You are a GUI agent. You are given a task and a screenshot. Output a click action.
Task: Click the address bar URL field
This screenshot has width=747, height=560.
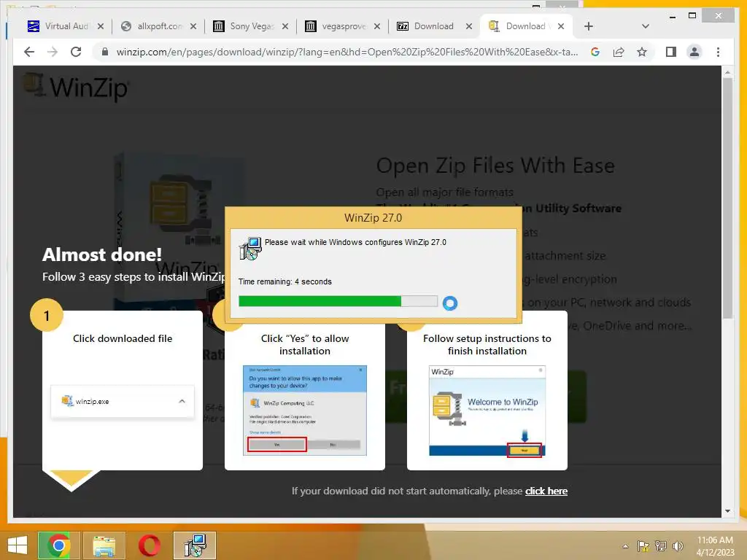coord(347,52)
